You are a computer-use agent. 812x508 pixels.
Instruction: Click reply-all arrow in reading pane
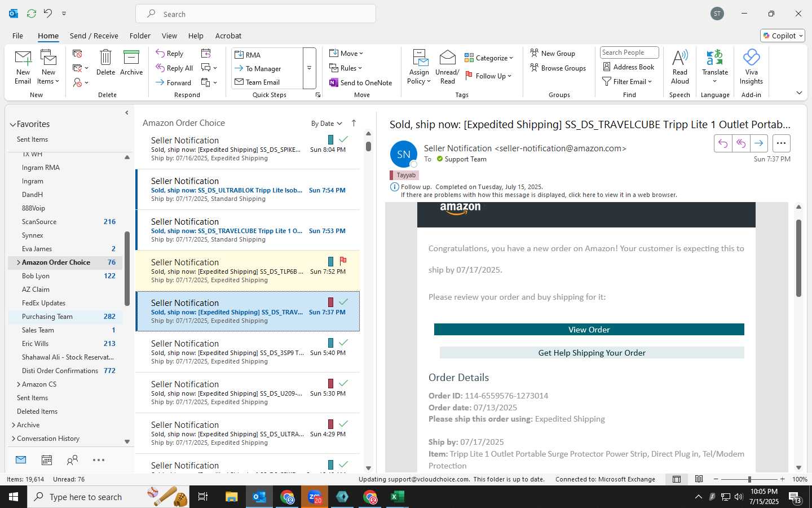click(x=741, y=143)
